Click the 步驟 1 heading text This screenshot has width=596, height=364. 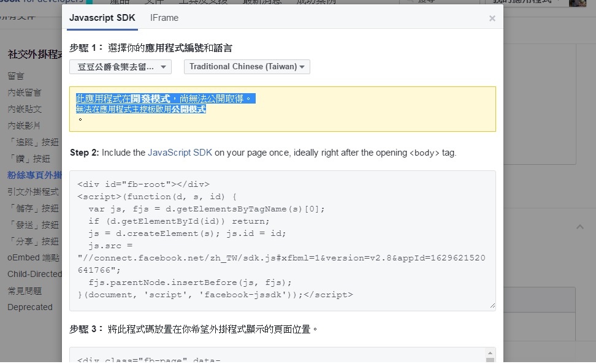151,48
